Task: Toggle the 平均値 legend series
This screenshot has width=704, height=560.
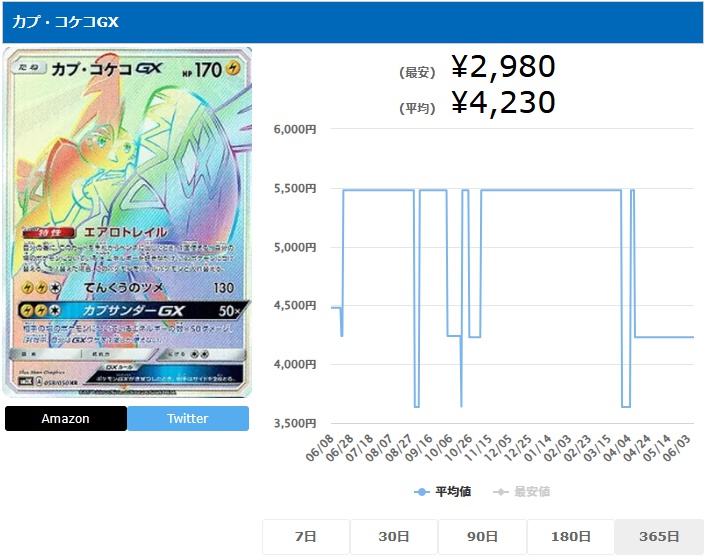Action: pyautogui.click(x=443, y=492)
